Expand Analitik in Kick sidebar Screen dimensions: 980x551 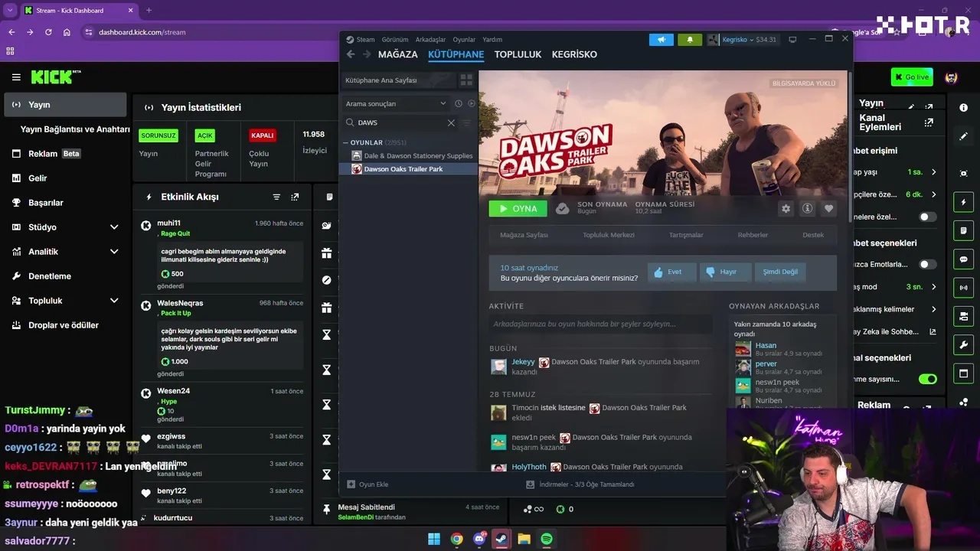pos(114,252)
